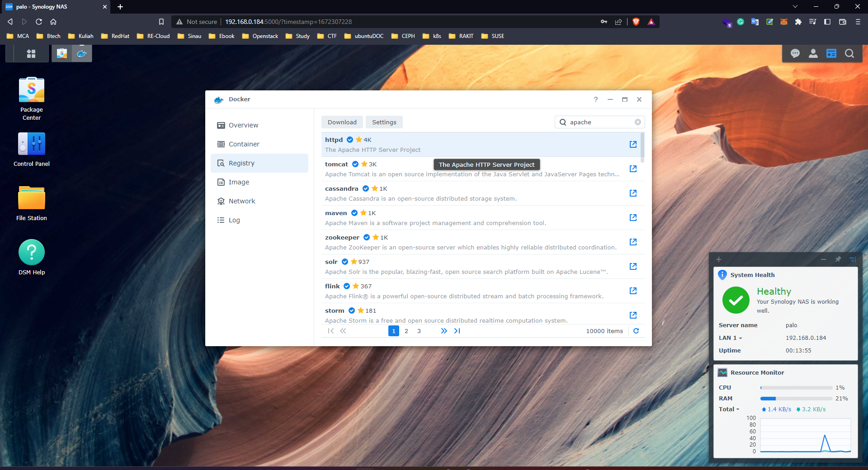Go to next page of registry results
This screenshot has height=470, width=868.
pyautogui.click(x=444, y=331)
